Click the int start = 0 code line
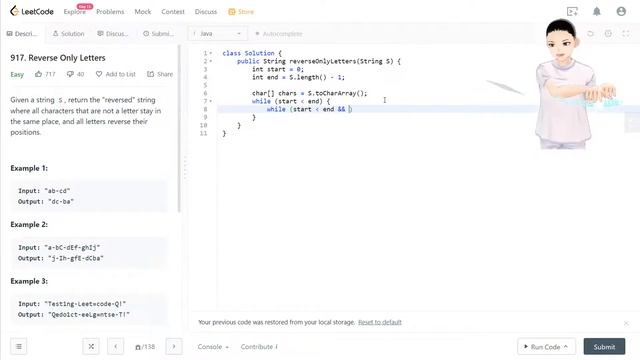 click(278, 69)
